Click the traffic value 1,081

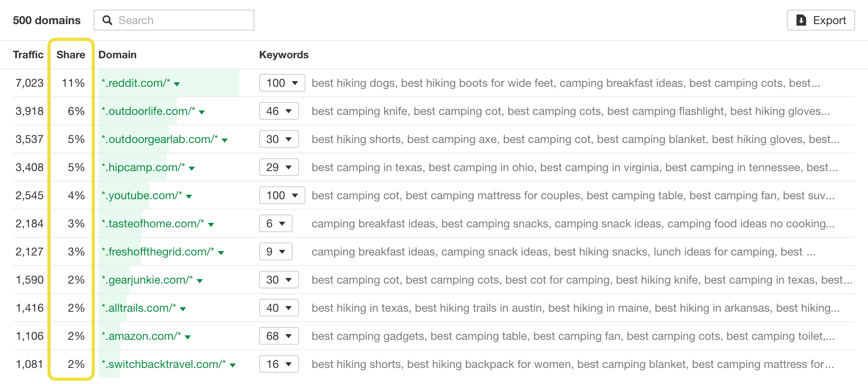(29, 364)
